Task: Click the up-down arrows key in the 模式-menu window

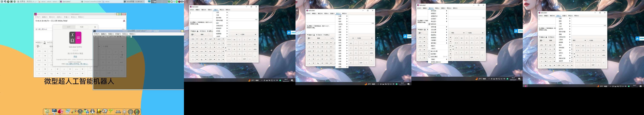Action: click(456, 38)
